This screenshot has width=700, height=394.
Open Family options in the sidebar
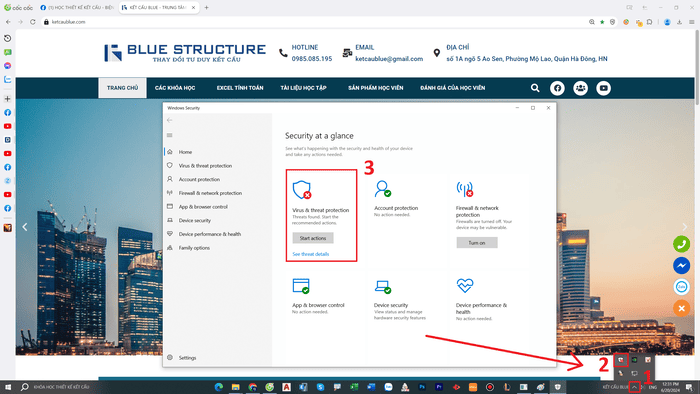pos(194,248)
